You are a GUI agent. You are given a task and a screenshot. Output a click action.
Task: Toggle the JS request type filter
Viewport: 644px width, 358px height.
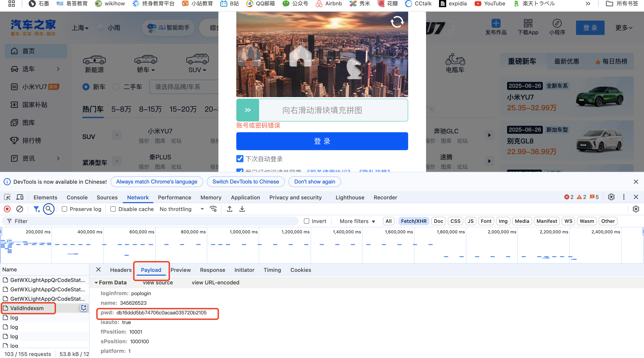(x=471, y=221)
